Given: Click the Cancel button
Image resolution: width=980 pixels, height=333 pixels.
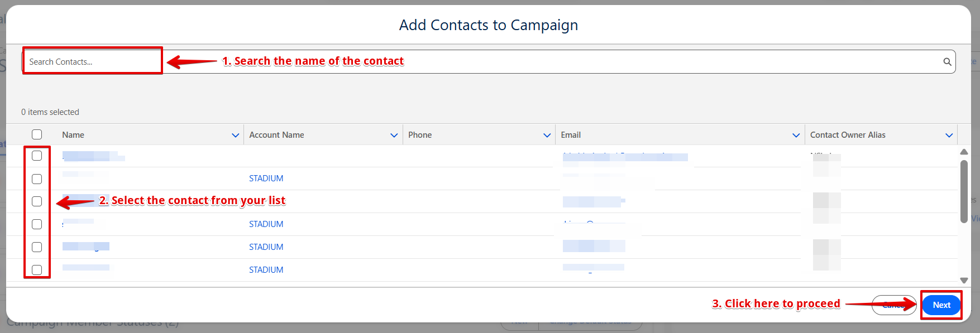Looking at the screenshot, I should click(x=893, y=305).
